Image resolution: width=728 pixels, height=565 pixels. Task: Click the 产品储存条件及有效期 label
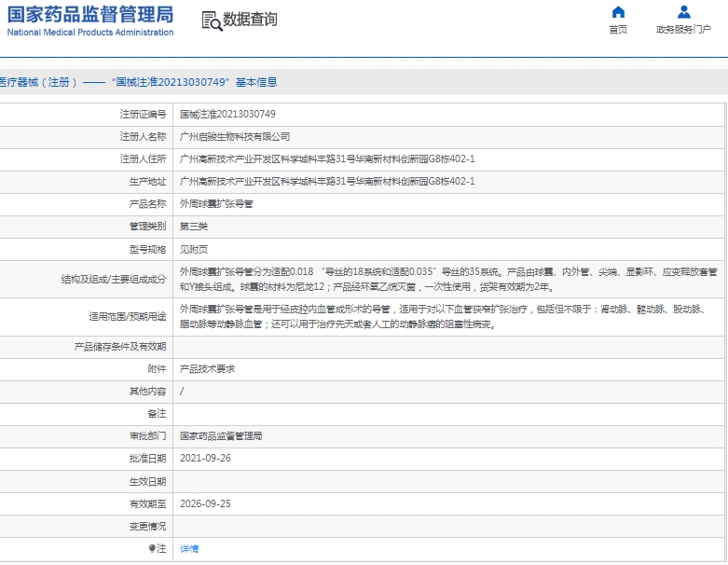point(120,346)
